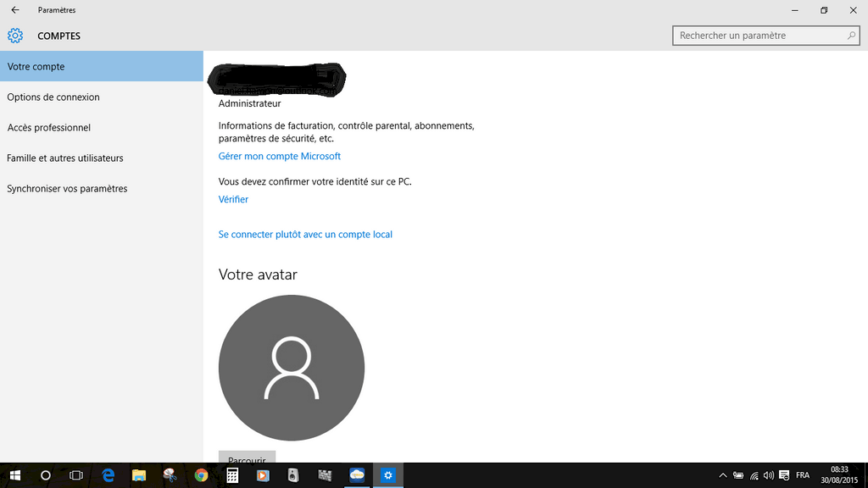
Task: Click the back arrow in Paramètres
Action: (x=14, y=10)
